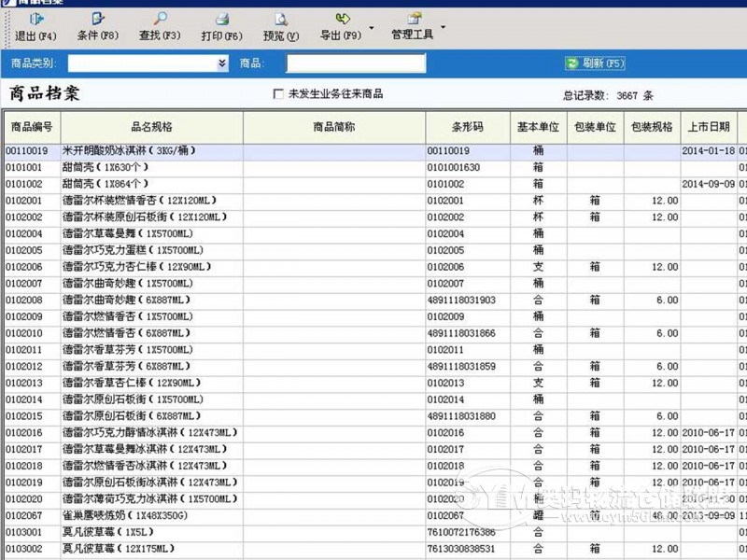Expand the Export (导出) dropdown arrow

click(372, 28)
